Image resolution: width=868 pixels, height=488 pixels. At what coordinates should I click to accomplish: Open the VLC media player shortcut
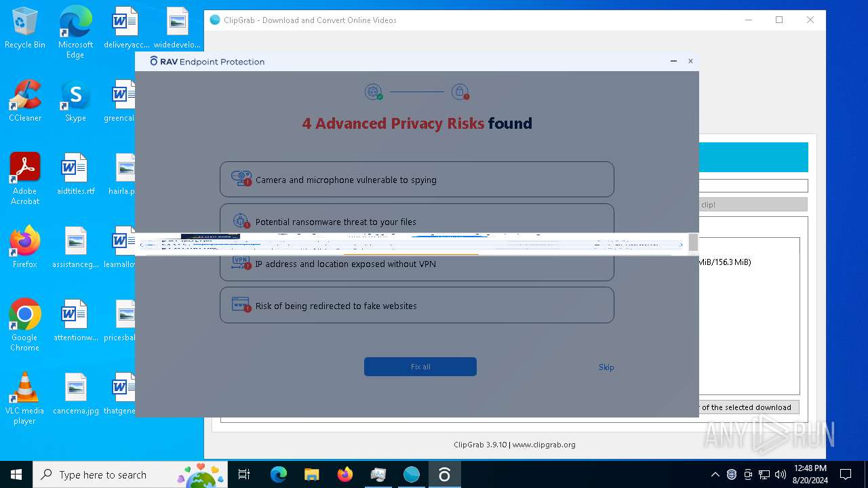pos(25,399)
